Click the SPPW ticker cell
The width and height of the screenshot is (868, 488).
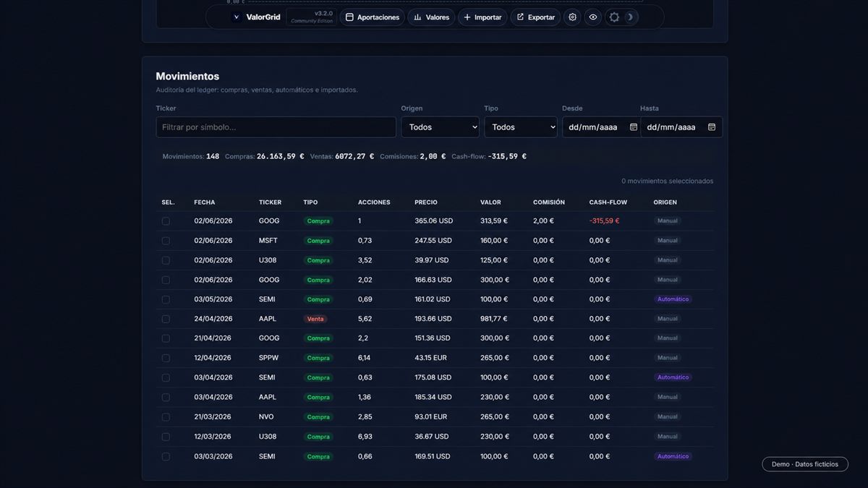click(x=268, y=358)
